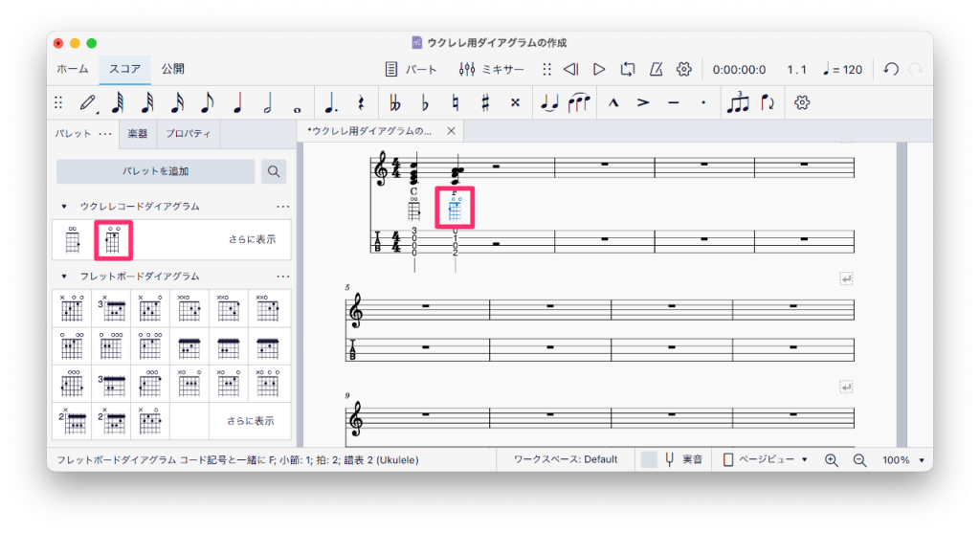Collapse the ウクレレコードダイアグラム palette
The width and height of the screenshot is (980, 533).
(64, 207)
